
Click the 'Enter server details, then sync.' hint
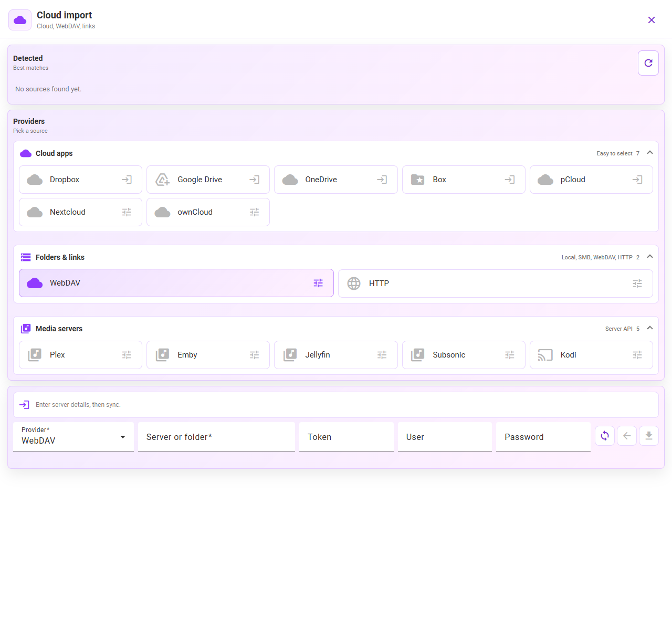tap(78, 405)
